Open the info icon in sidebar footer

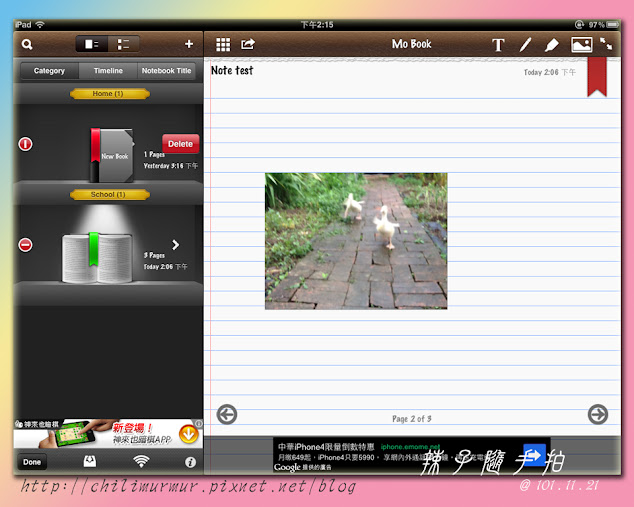click(x=190, y=462)
